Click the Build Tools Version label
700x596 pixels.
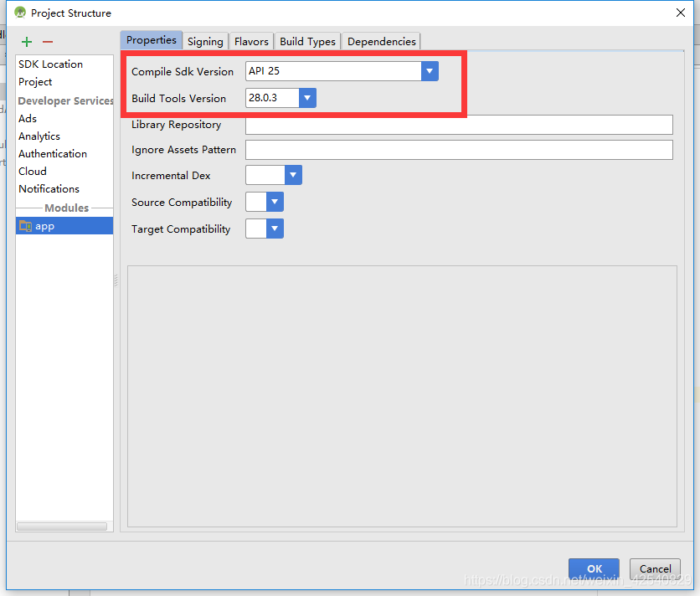pyautogui.click(x=178, y=98)
